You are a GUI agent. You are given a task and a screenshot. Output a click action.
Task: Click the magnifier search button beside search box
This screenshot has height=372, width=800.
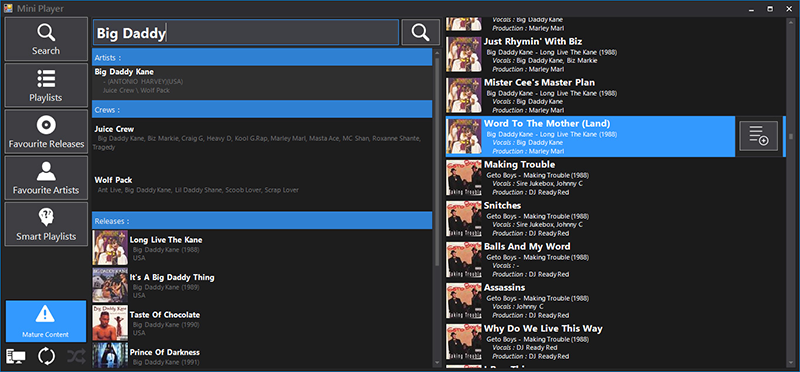pyautogui.click(x=420, y=33)
